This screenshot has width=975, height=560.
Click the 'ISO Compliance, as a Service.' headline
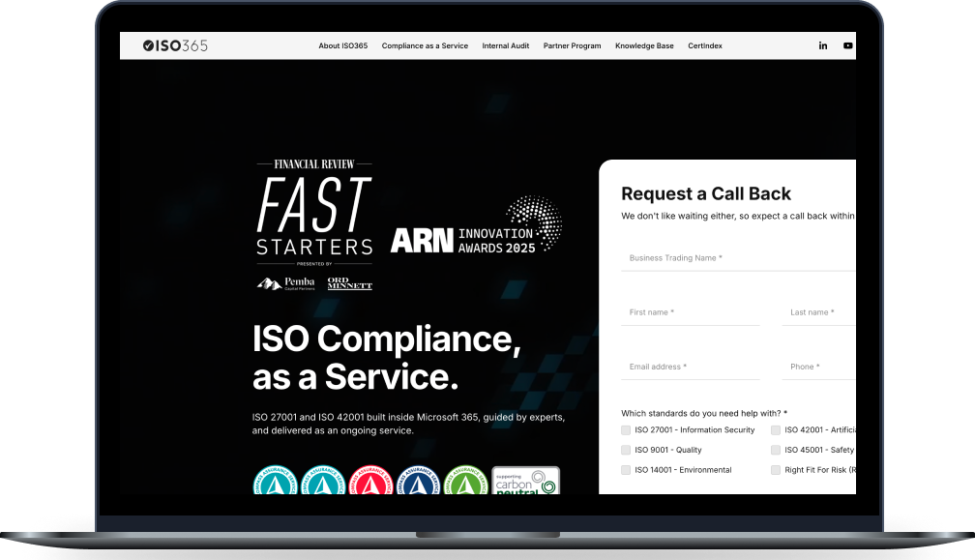(387, 358)
